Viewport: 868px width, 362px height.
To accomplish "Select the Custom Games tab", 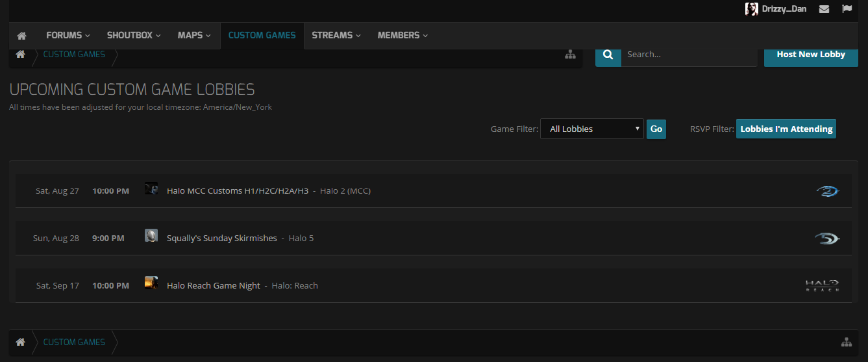I will (262, 35).
